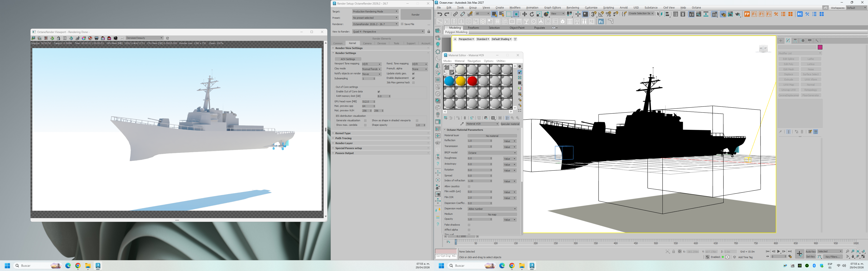The width and height of the screenshot is (868, 271).
Task: Open the Utilities wrench tab in command panel
Action: (817, 40)
